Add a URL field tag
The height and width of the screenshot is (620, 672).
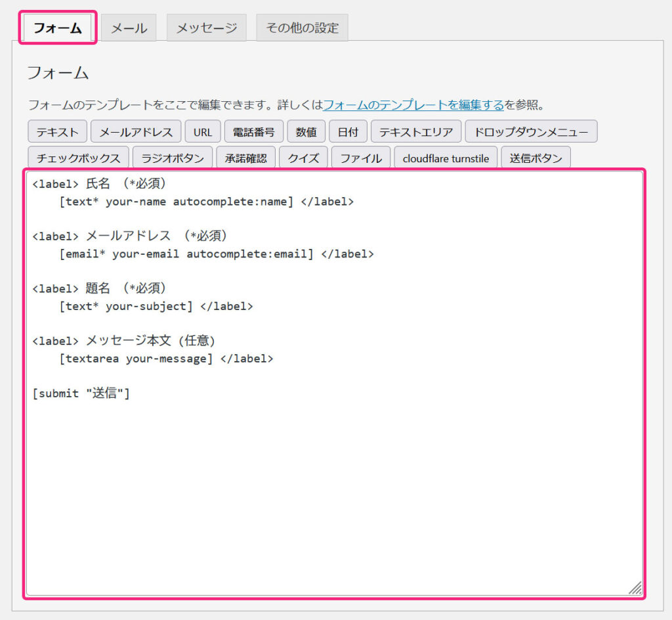click(203, 132)
